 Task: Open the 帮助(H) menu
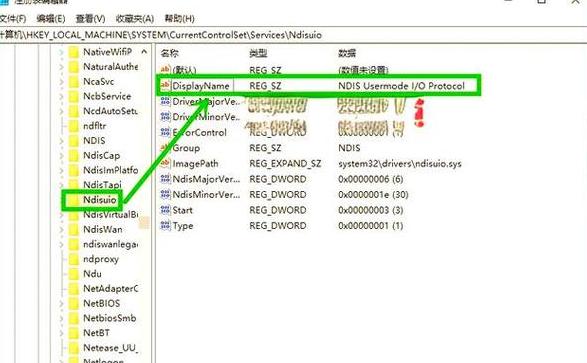click(x=179, y=18)
